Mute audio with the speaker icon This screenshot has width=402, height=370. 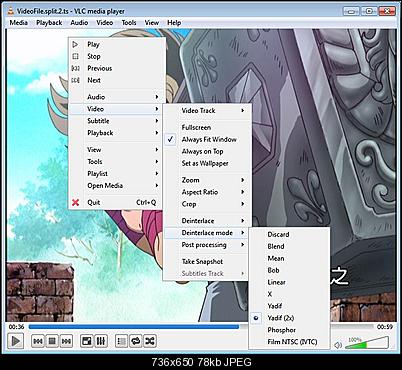tap(338, 345)
